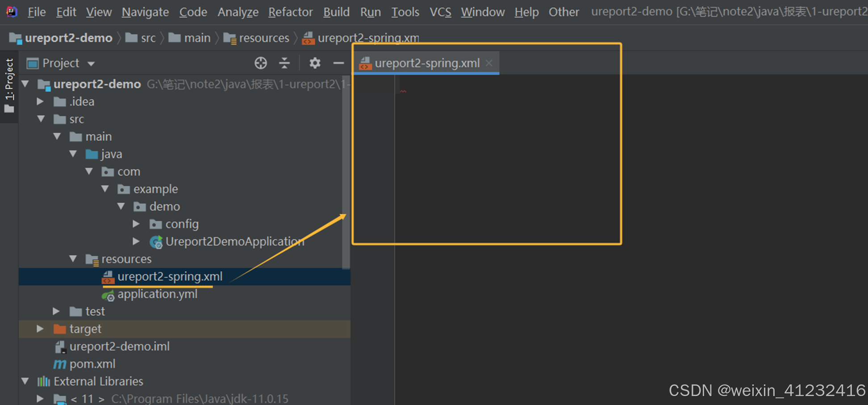Click the Collapse All icon in Project panel
This screenshot has height=405, width=868.
(x=284, y=63)
